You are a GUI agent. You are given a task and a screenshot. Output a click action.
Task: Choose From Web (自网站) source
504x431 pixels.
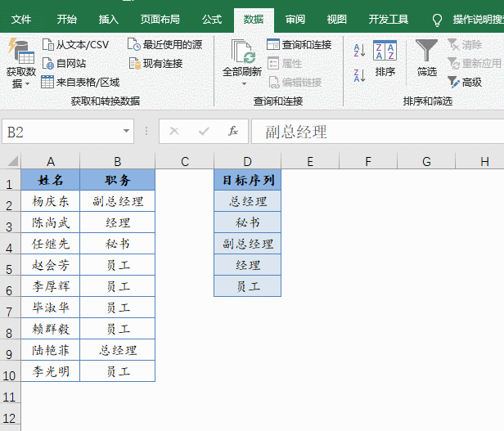click(65, 63)
